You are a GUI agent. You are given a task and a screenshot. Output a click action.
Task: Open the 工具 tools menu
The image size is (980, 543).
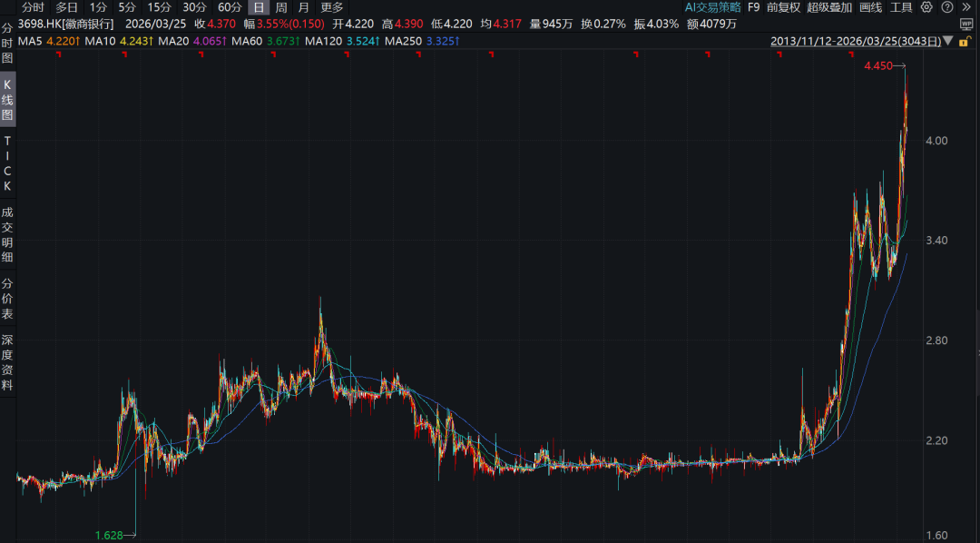pyautogui.click(x=901, y=7)
